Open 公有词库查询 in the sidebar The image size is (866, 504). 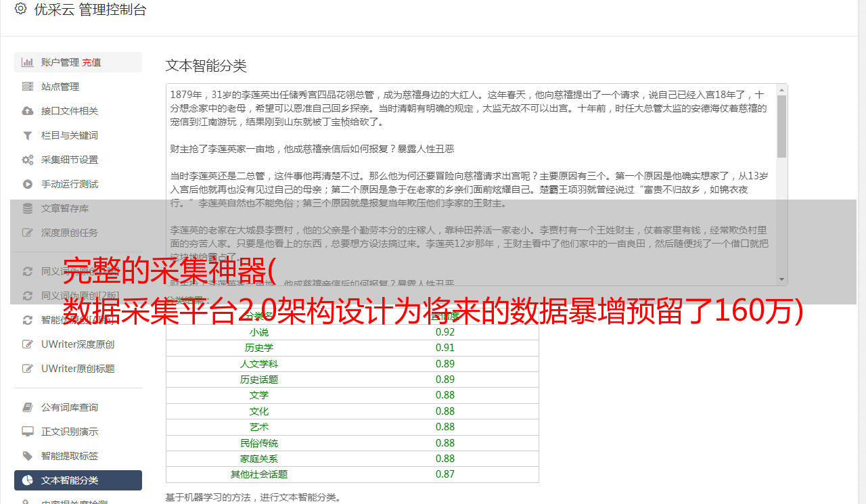78,407
